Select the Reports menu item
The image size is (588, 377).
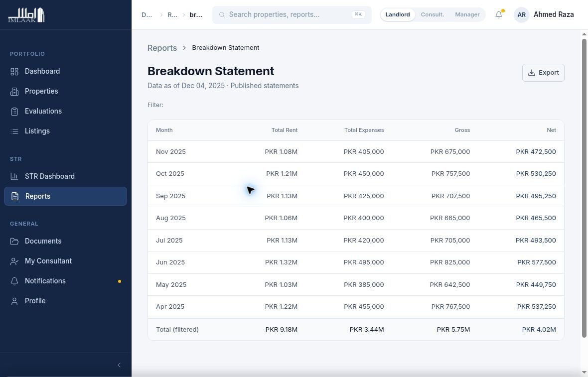click(x=65, y=196)
